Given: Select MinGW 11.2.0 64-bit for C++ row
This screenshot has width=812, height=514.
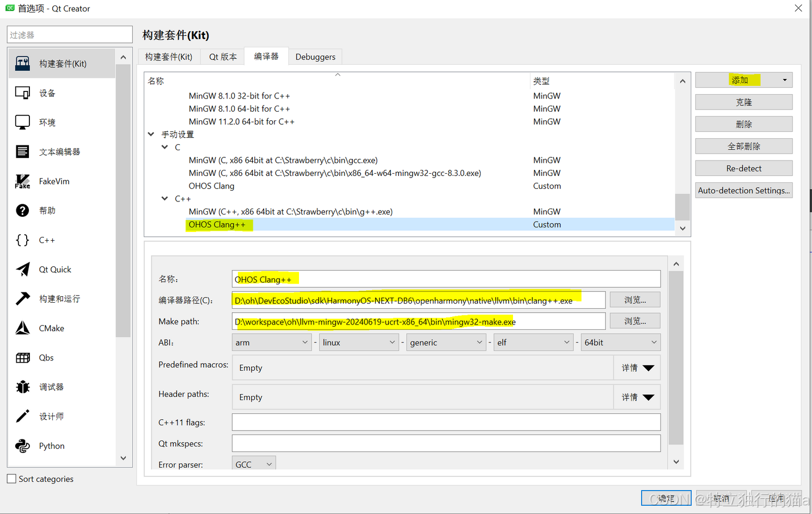Looking at the screenshot, I should pos(409,121).
